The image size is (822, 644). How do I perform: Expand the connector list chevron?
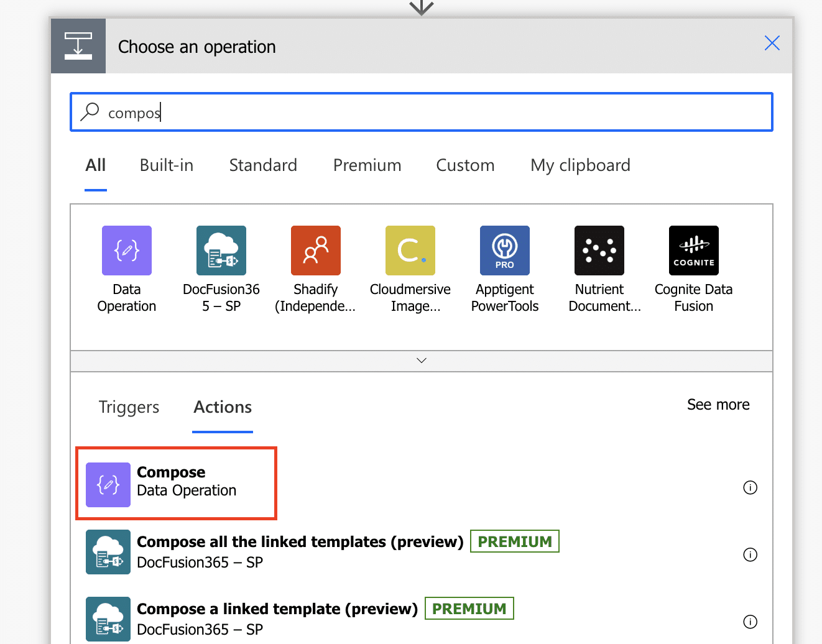coord(422,361)
